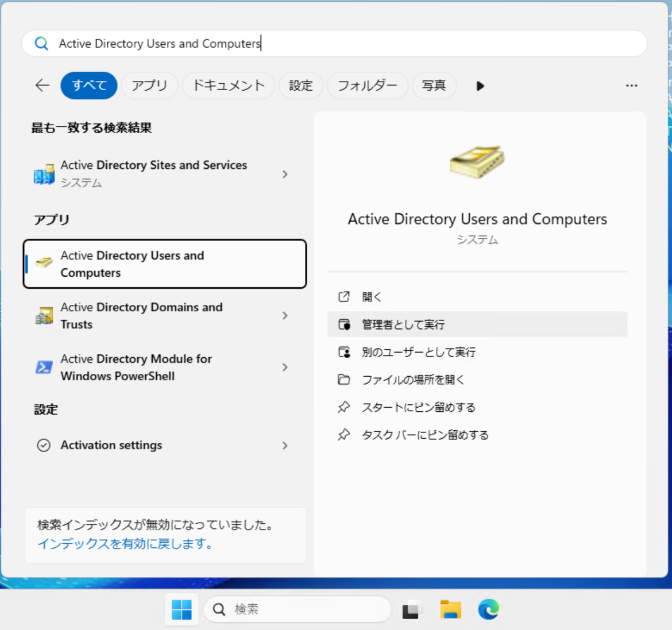Expand Active Directory Sites and Services chevron
This screenshot has height=630, width=672.
[x=285, y=174]
